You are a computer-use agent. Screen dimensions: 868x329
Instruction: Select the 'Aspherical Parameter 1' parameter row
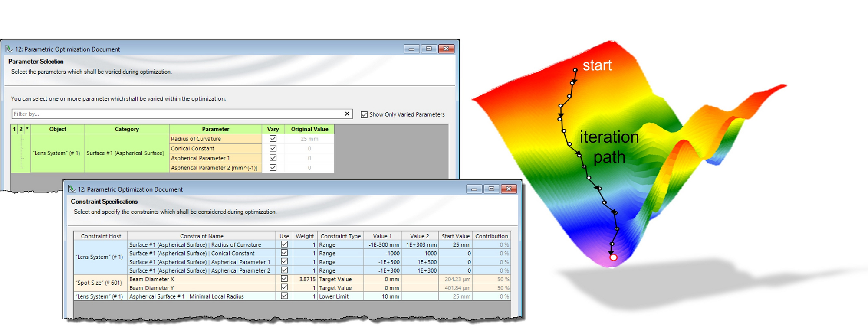pos(215,158)
